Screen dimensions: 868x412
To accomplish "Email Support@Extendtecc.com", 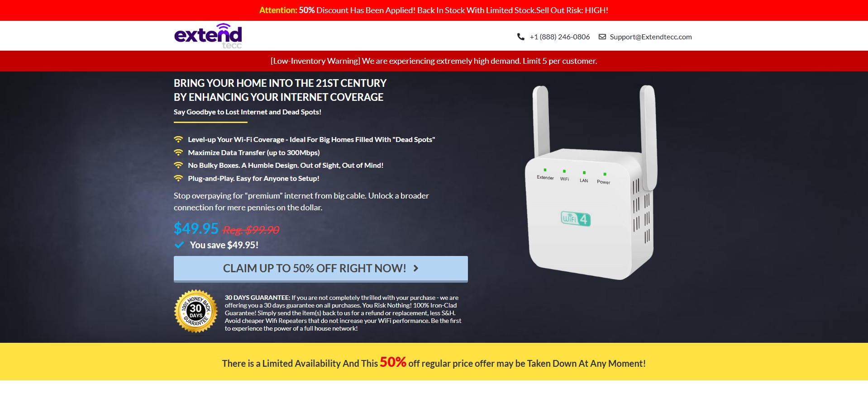I will (651, 37).
